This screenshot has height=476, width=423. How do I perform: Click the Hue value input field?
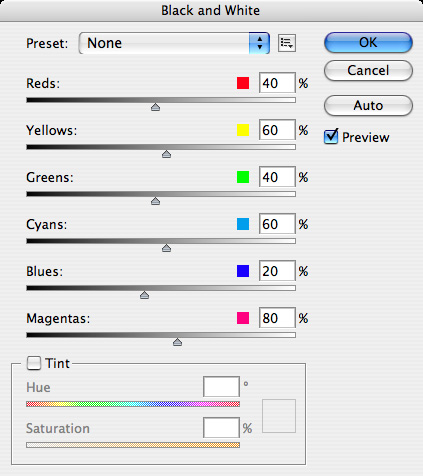[221, 387]
